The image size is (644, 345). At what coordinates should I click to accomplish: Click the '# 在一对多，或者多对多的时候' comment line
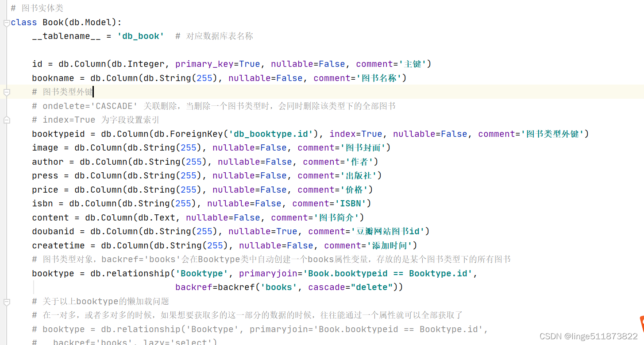(x=247, y=315)
